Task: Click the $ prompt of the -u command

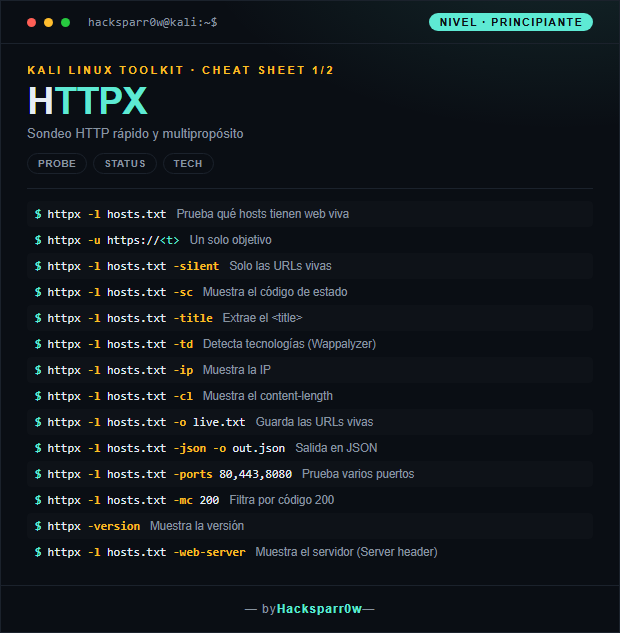Action: 38,240
